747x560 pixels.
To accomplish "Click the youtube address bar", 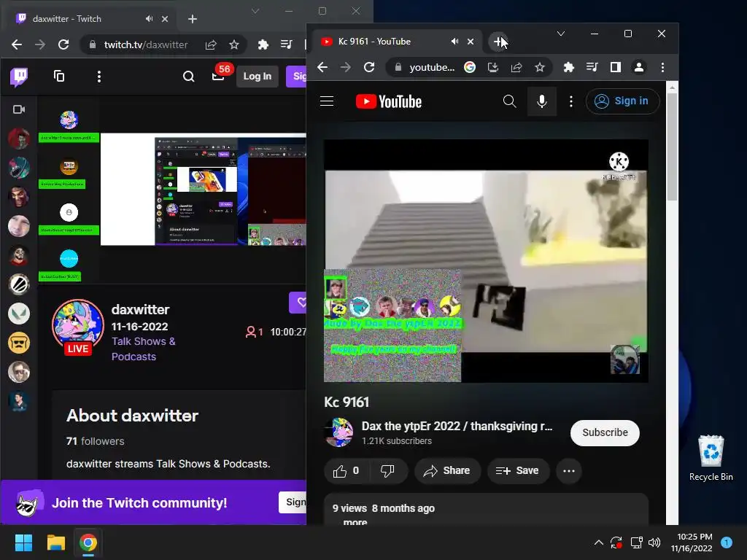I will 432,67.
